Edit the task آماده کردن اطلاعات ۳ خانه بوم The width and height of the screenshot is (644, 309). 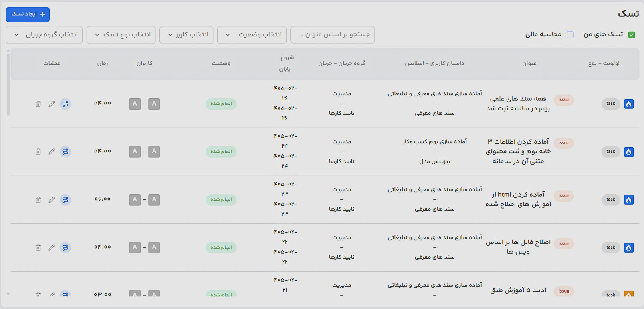[x=52, y=152]
